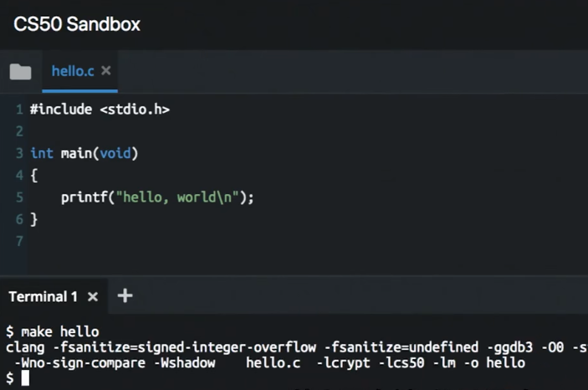Click the 'make hello' command in the terminal
The image size is (588, 390).
pos(60,331)
